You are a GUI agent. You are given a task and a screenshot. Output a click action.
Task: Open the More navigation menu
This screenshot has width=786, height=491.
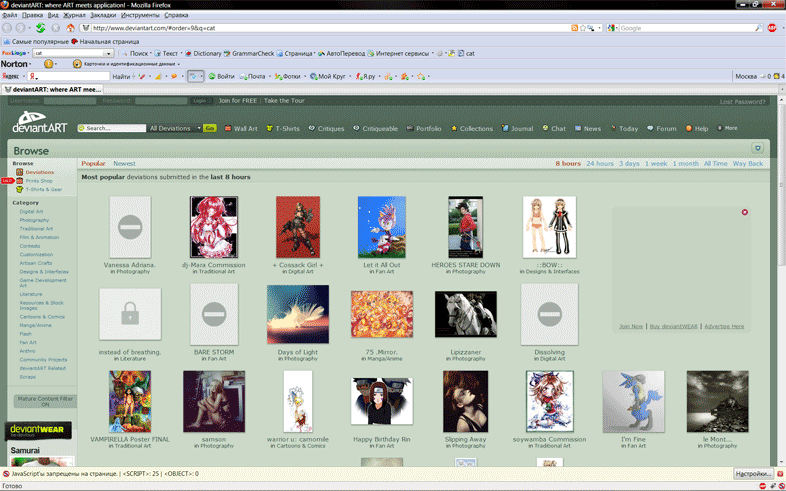click(727, 129)
